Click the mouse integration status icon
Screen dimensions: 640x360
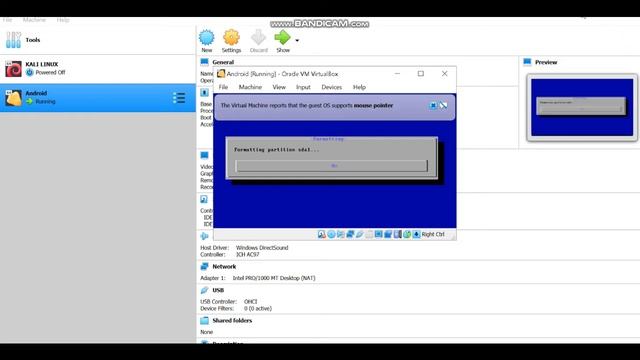[407, 234]
